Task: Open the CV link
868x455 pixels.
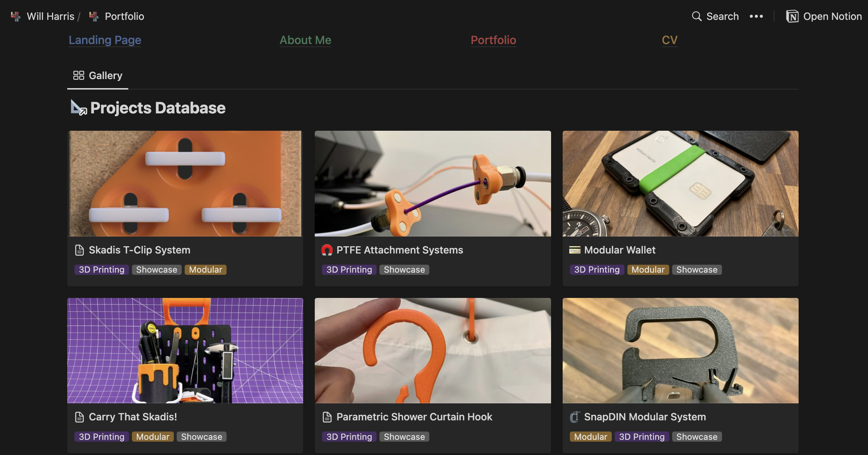Action: click(669, 40)
